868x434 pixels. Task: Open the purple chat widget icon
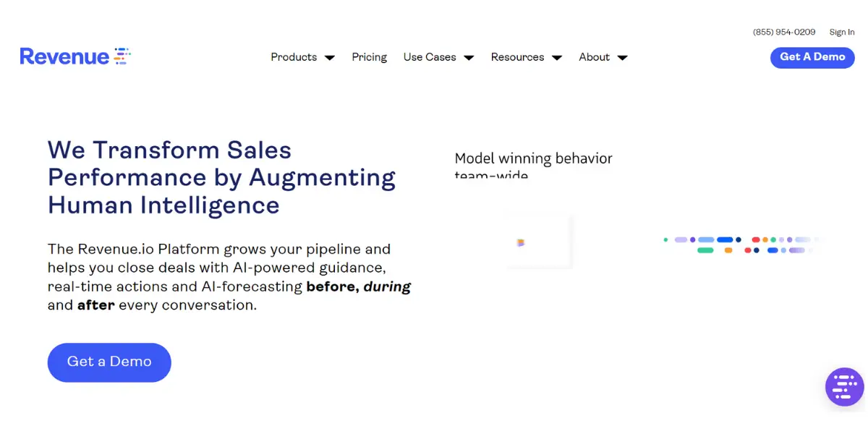[844, 387]
